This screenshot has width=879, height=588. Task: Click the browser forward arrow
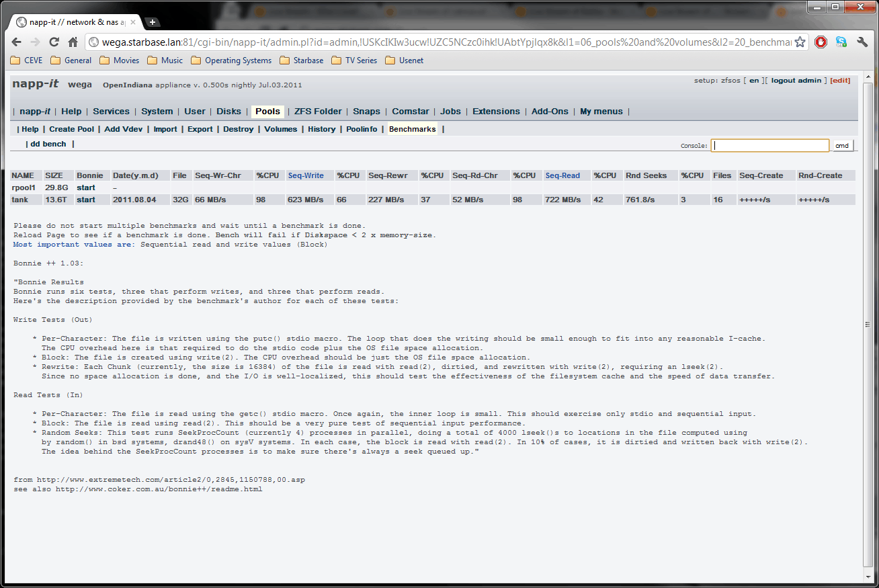pyautogui.click(x=36, y=42)
